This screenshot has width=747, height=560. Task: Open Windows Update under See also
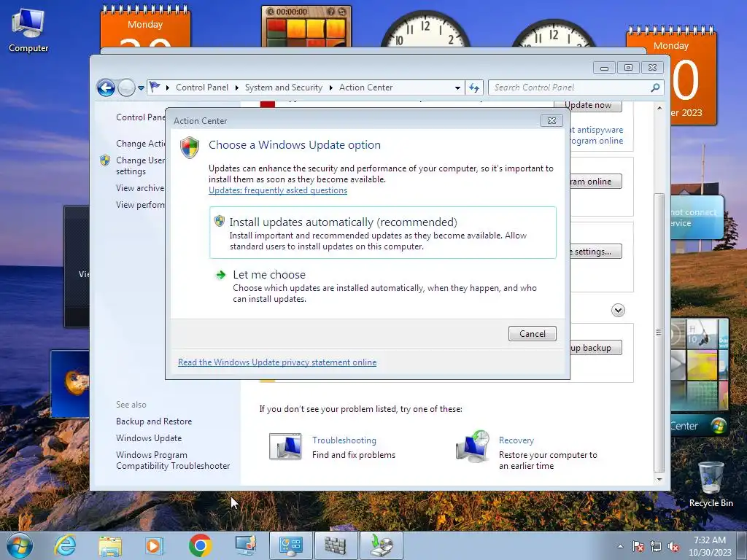tap(149, 438)
